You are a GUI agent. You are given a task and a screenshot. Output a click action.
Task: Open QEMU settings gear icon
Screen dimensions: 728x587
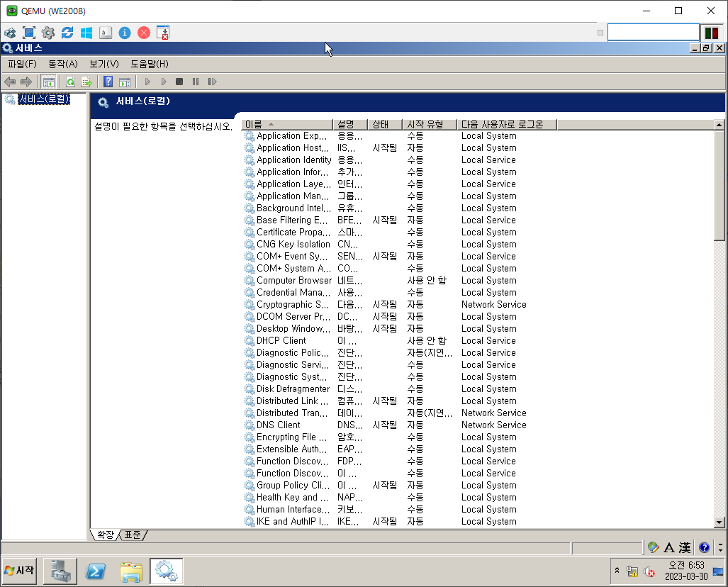tap(48, 33)
